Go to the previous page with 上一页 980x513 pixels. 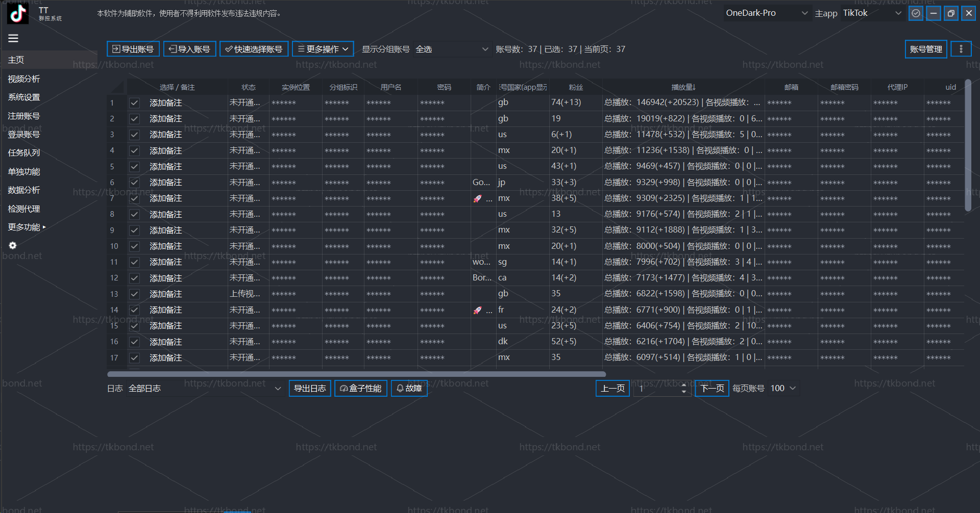[612, 389]
